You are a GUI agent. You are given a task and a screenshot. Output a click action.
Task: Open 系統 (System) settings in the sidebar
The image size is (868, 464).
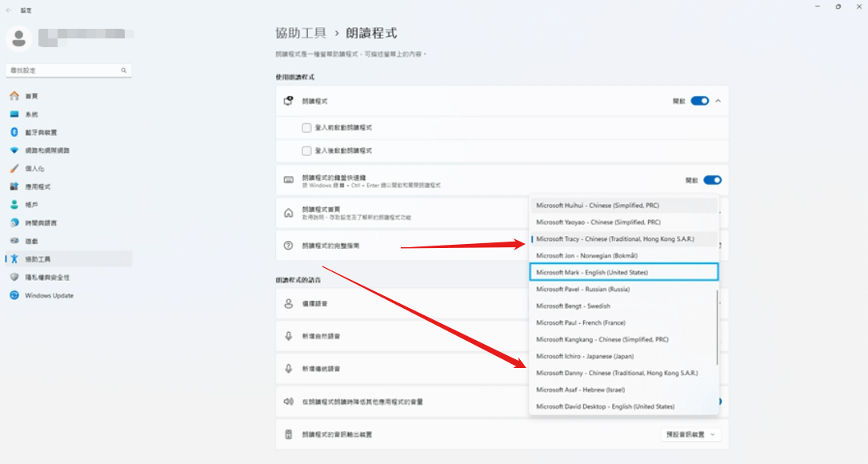click(69, 114)
